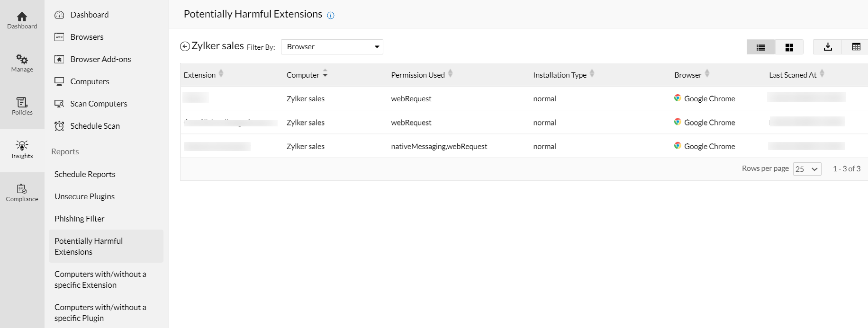Open the Phishing Filter report
This screenshot has width=868, height=328.
80,219
